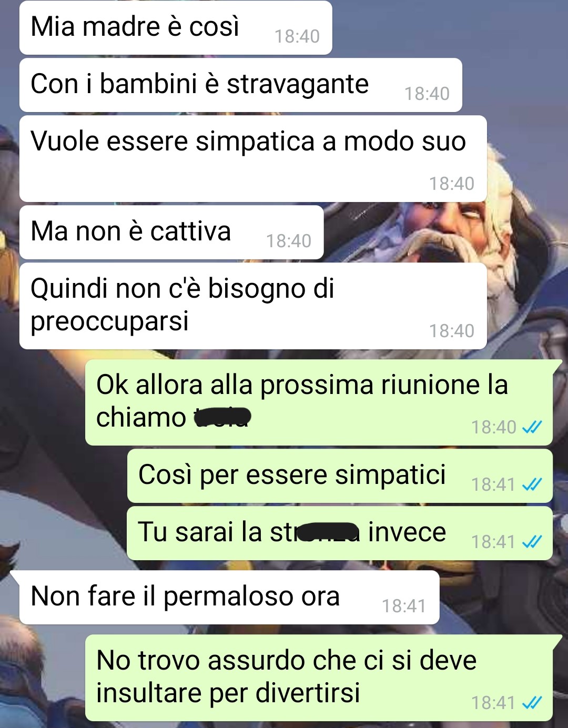Select the 'Tu sarai la ... invece' message

pos(340,533)
